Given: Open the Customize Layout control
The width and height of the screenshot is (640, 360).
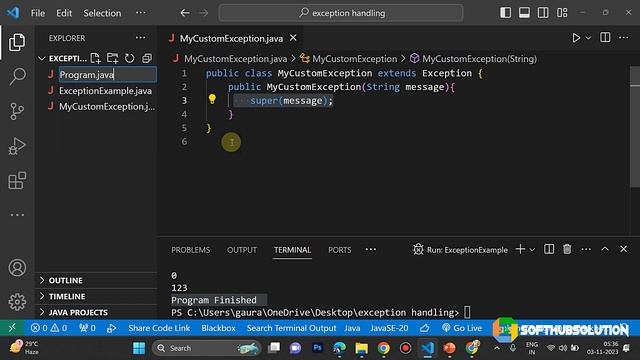Looking at the screenshot, I should (x=562, y=13).
